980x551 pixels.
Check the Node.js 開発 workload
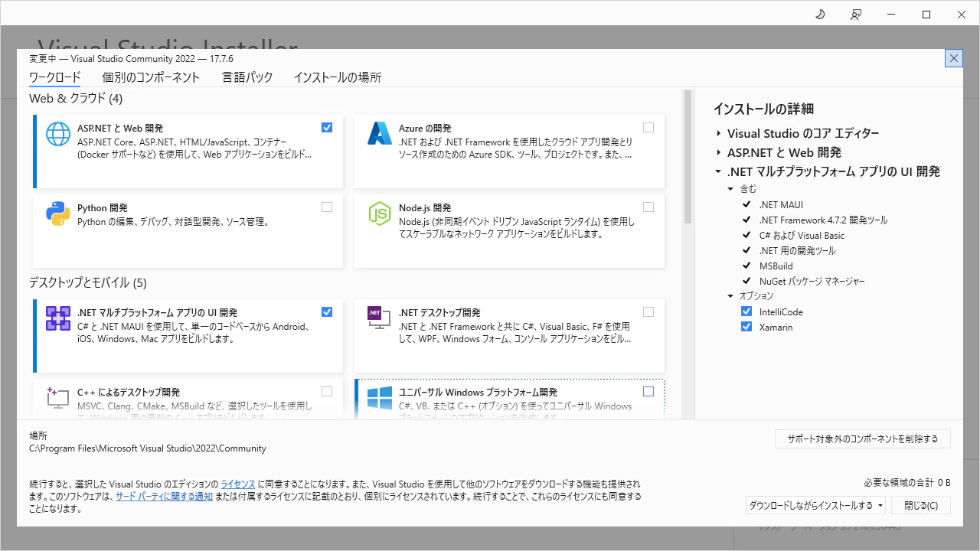[x=648, y=207]
